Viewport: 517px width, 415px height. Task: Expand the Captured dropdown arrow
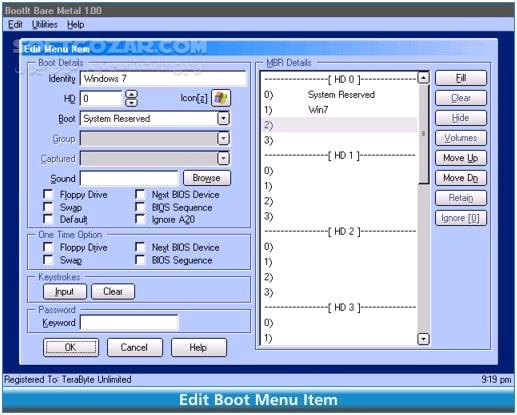[223, 158]
